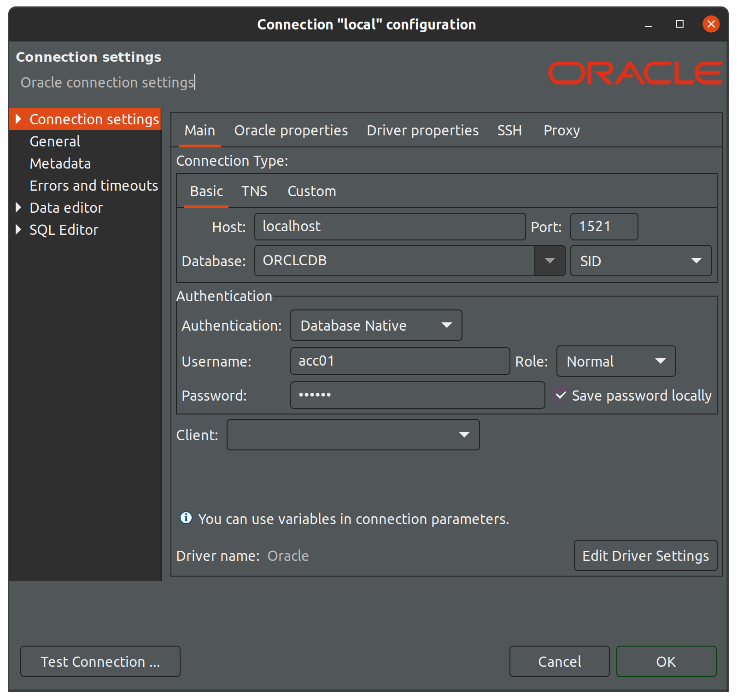Open Edit Driver Settings
The image size is (737, 700).
pyautogui.click(x=645, y=556)
